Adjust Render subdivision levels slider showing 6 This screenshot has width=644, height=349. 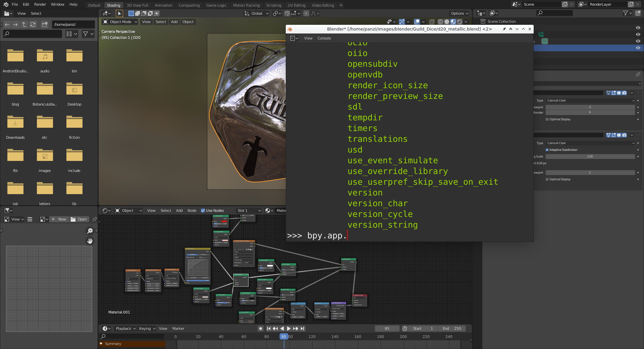[590, 112]
